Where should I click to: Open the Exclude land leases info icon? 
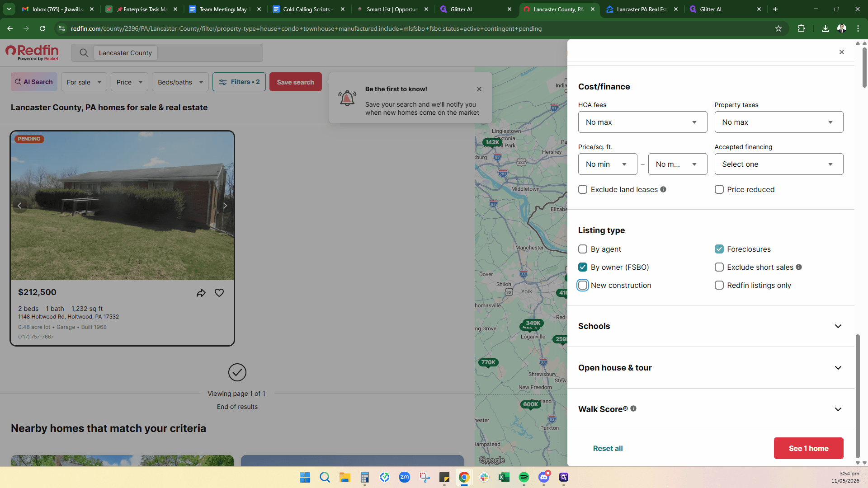(663, 189)
